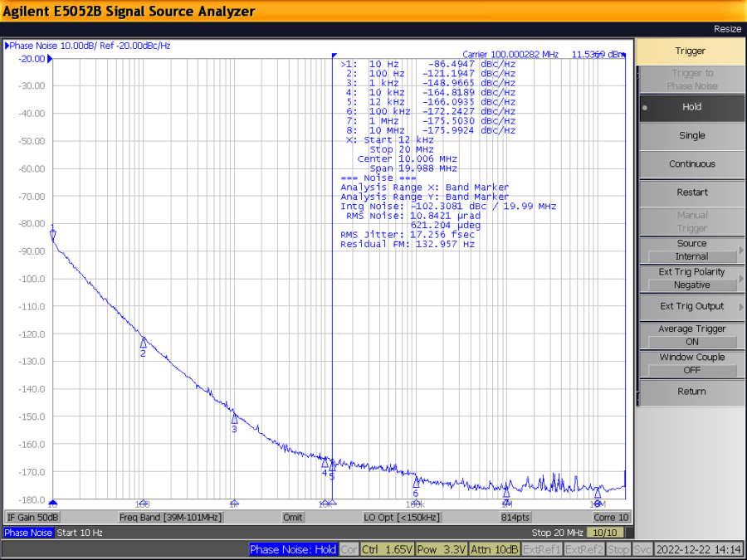Toggle Window Couple OFF setting

pos(691,363)
